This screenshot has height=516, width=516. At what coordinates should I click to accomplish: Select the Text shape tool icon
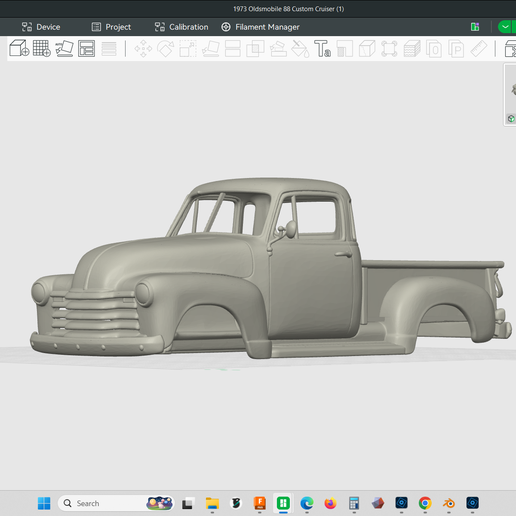coord(322,49)
